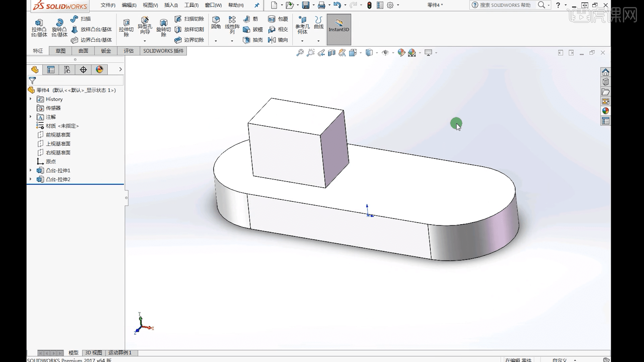
Task: Click the 镜向 mirror feature icon
Action: point(272,40)
